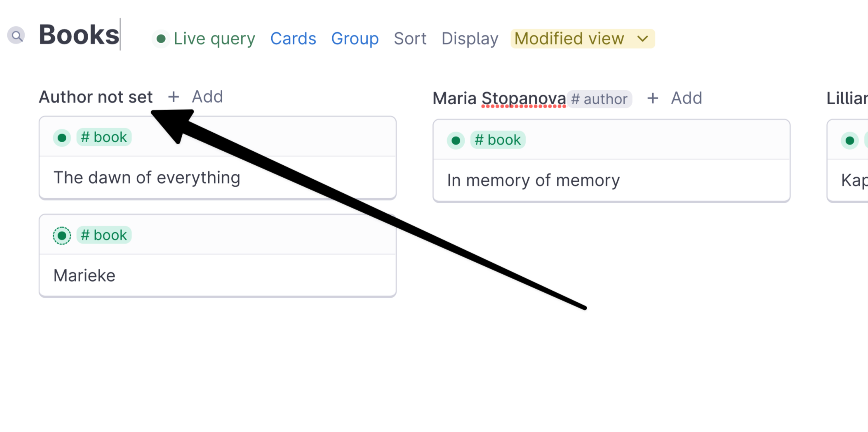Image resolution: width=868 pixels, height=432 pixels.
Task: Switch to the Cards view option
Action: [293, 39]
